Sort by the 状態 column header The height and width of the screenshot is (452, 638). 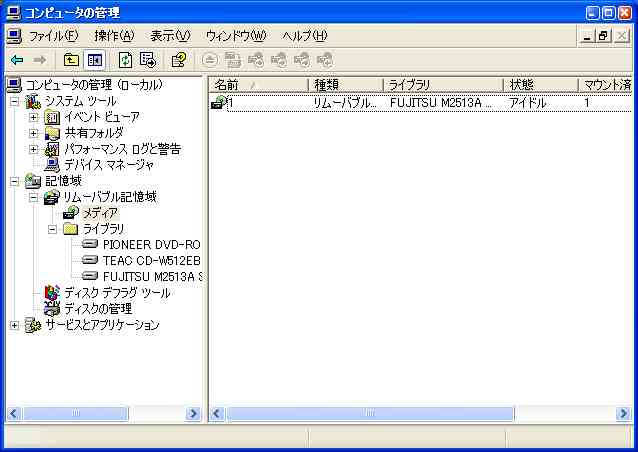(x=541, y=85)
